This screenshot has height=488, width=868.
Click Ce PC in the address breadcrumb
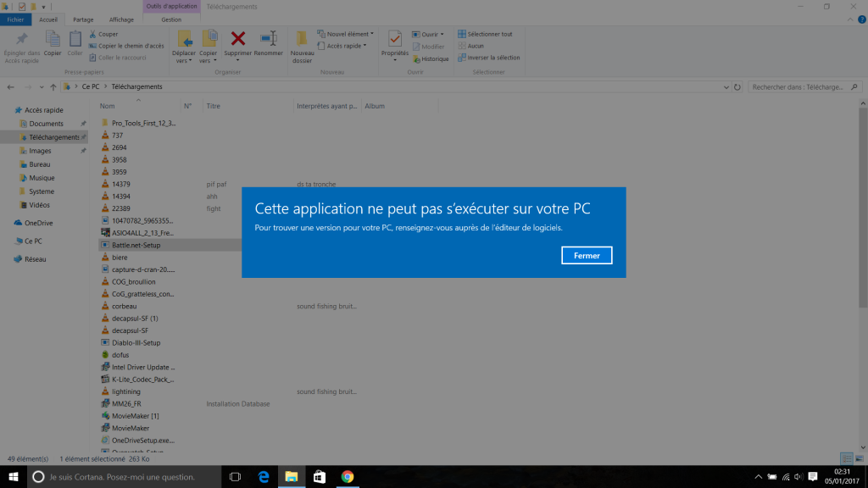point(91,87)
